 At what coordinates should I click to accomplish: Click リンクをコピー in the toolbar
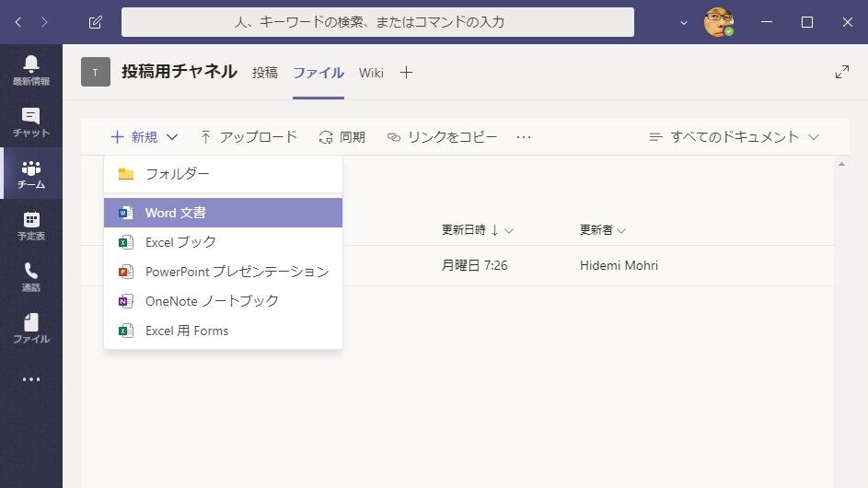click(442, 137)
